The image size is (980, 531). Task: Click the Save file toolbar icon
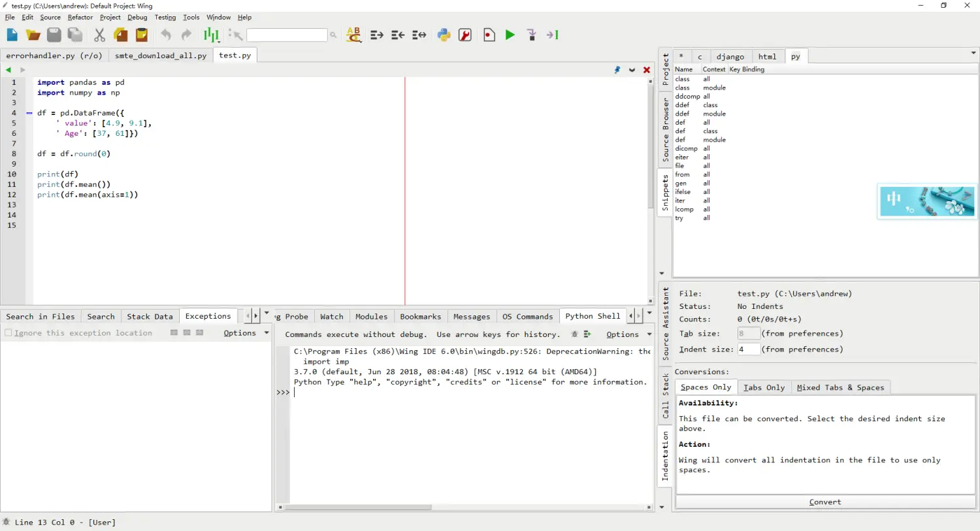(54, 35)
